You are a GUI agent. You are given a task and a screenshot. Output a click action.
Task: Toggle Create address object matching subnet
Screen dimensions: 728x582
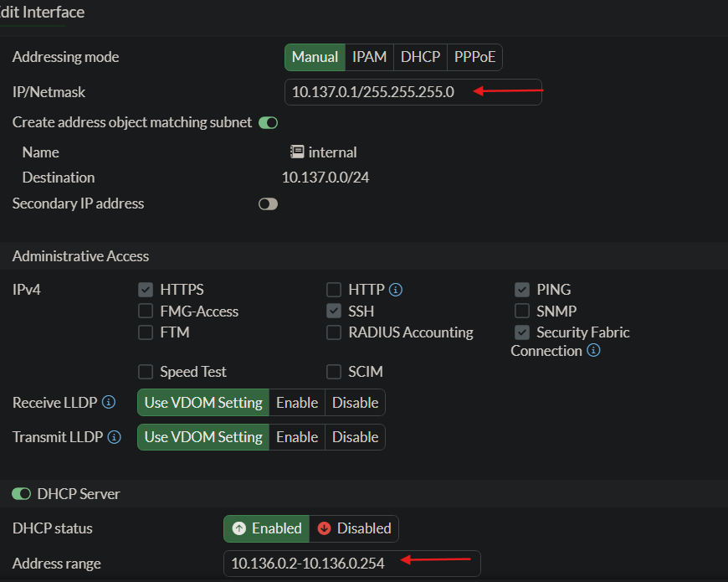click(x=269, y=122)
